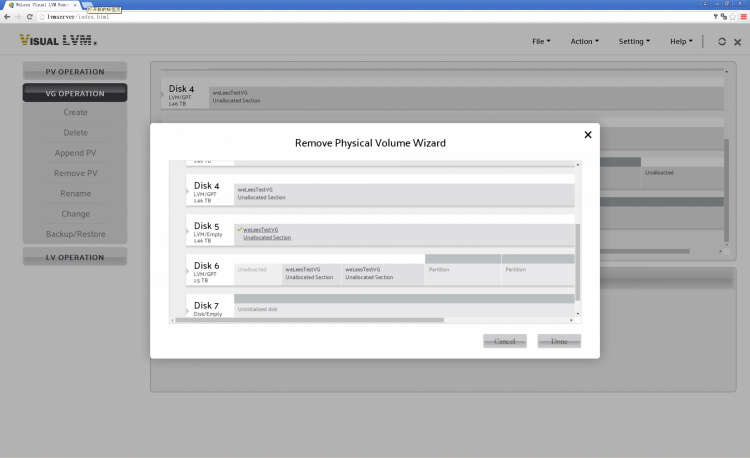Open the Action dropdown menu

584,41
